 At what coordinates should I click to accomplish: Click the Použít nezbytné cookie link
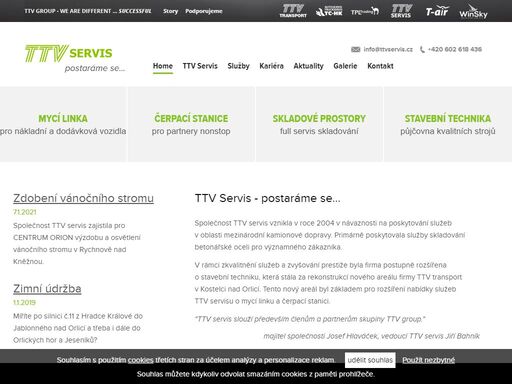(428, 360)
